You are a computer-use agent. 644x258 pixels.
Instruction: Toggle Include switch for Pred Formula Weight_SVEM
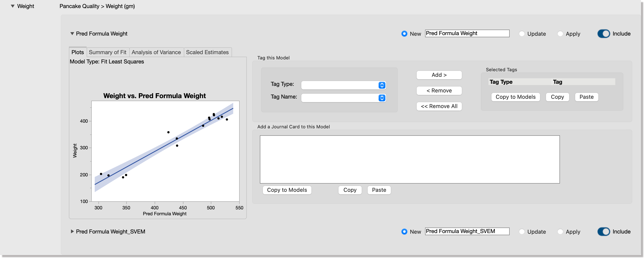(603, 232)
